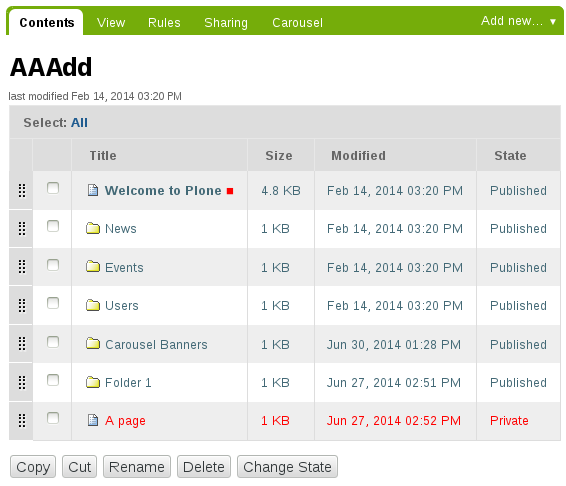Click the Change State button
The image size is (566, 486).
(x=287, y=467)
